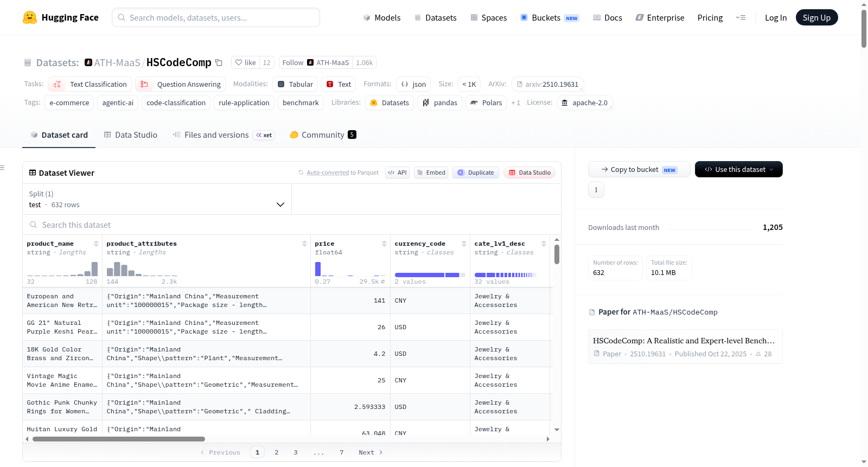Open Spaces in the top navigation
The width and height of the screenshot is (868, 467).
click(489, 17)
